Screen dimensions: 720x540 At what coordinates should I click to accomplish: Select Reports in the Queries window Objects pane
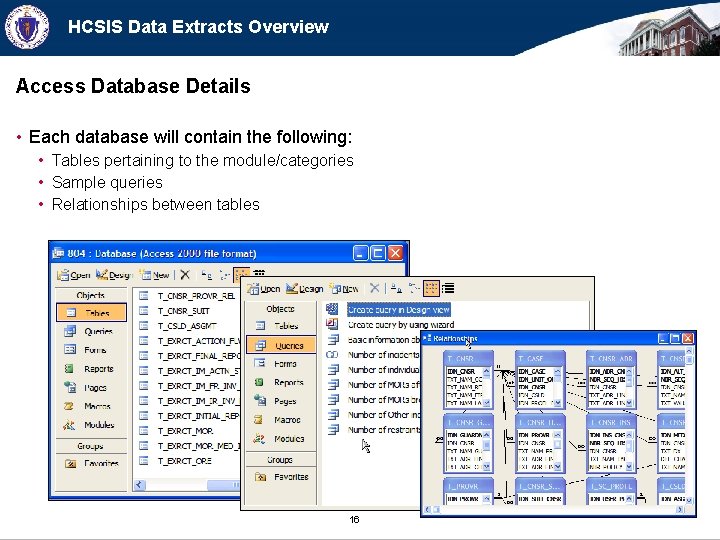coord(281,382)
